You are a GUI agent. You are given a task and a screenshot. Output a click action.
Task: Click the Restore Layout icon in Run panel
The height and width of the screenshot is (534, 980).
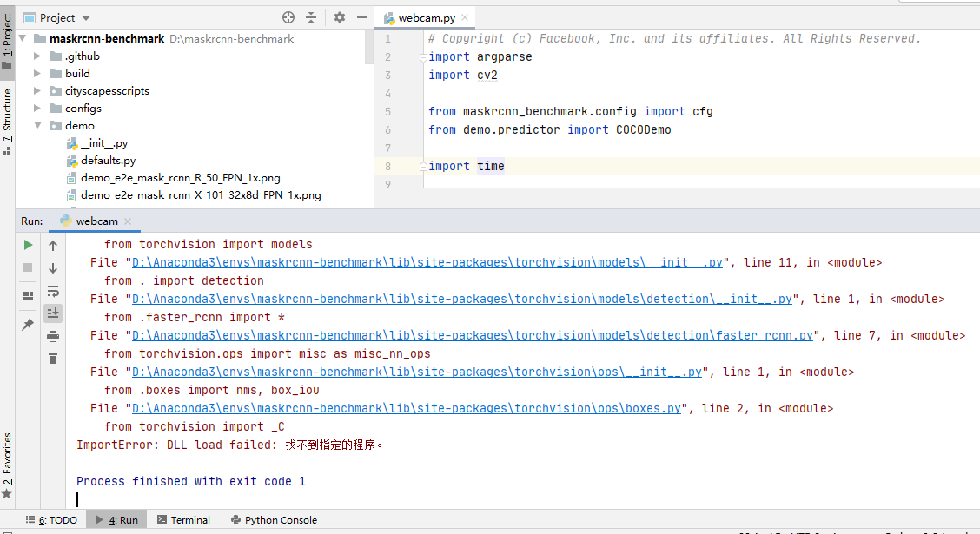click(28, 296)
